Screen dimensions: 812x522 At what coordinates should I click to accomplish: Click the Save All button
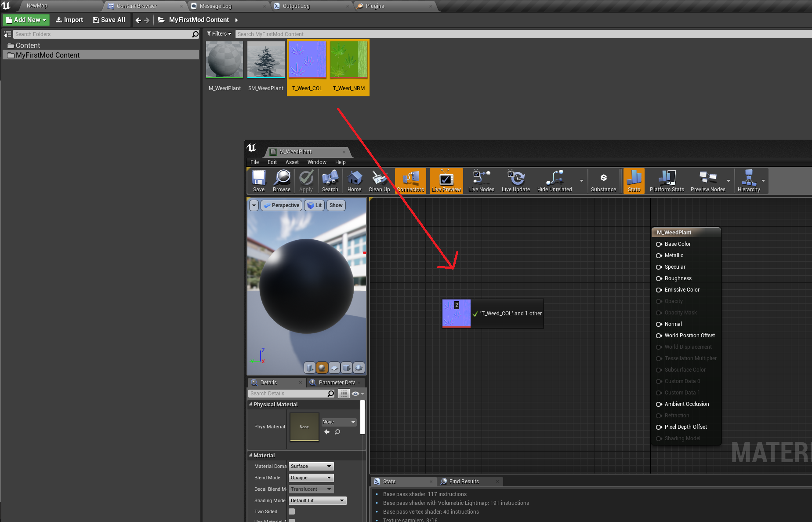(x=109, y=20)
